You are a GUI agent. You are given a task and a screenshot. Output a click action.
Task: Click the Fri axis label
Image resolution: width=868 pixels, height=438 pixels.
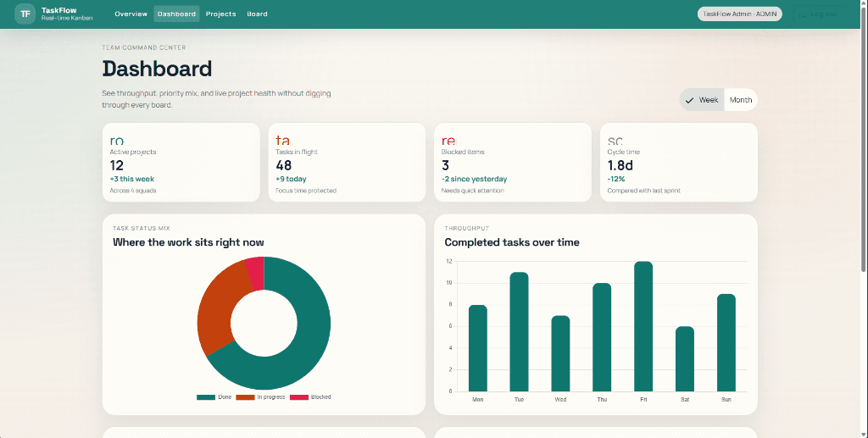(643, 399)
